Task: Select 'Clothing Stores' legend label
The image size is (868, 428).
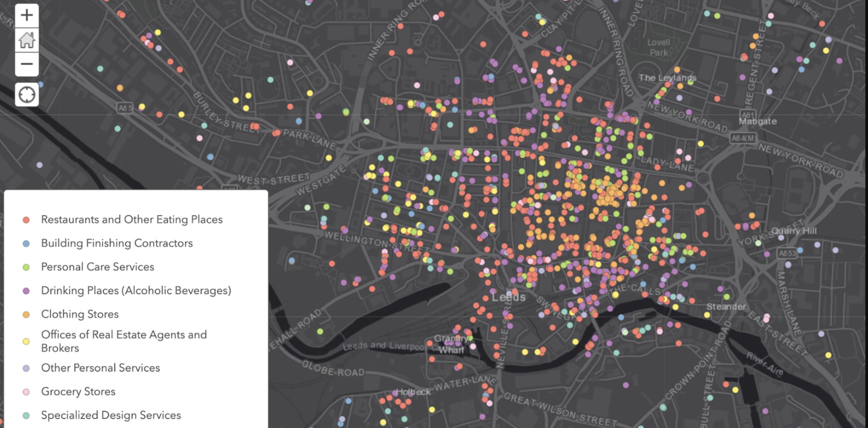Action: (80, 314)
